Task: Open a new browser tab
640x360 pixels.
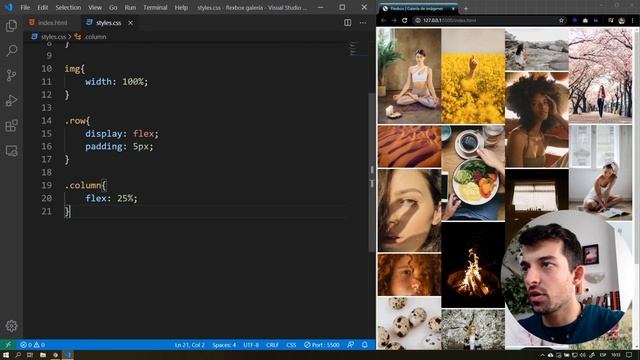Action: pos(466,8)
